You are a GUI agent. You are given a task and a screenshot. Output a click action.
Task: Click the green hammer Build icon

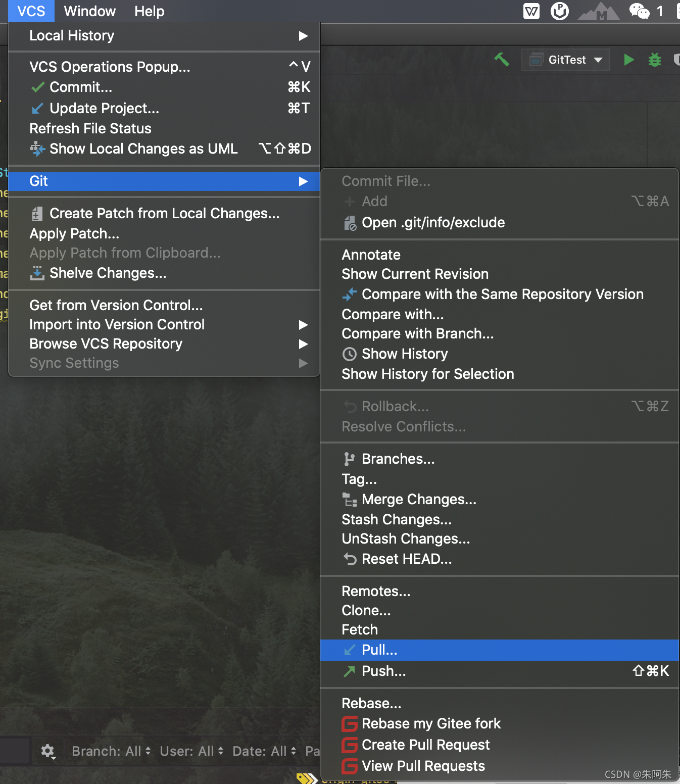tap(502, 60)
